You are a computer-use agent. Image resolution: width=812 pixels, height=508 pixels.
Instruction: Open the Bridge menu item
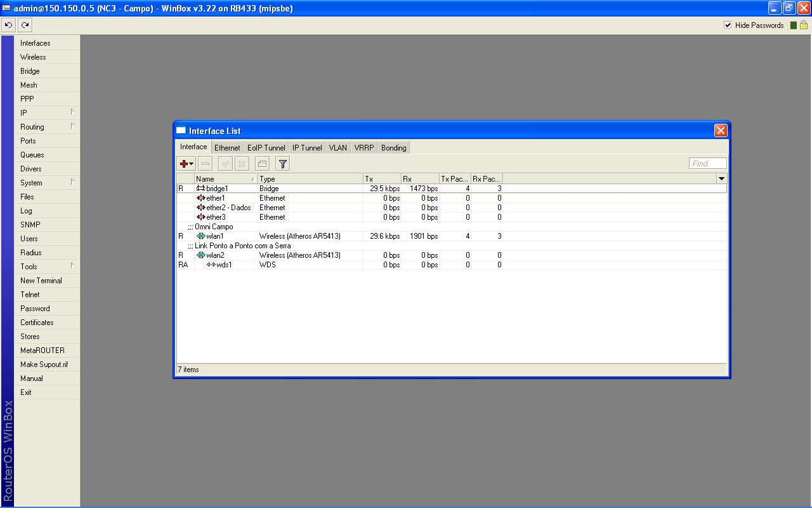coord(48,71)
